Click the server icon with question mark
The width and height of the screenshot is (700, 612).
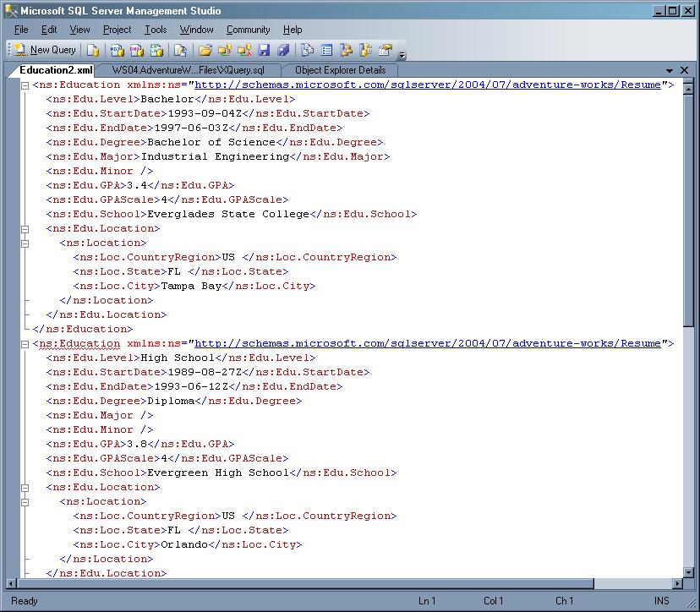tap(225, 50)
